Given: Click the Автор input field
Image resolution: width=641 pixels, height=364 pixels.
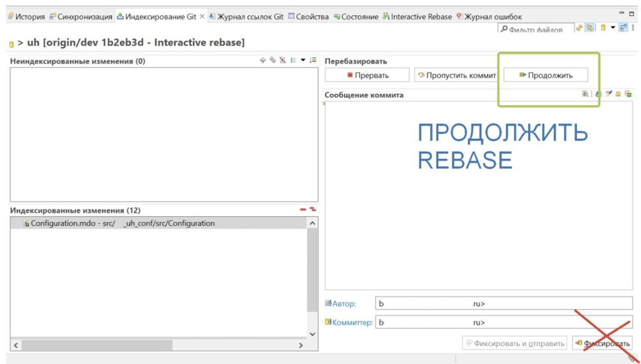Looking at the screenshot, I should click(x=504, y=304).
